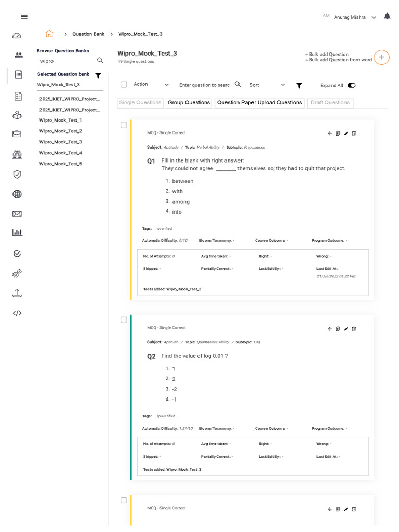The image size is (399, 532).
Task: Select Wipro_Mock_Test_1 in bank list
Action: [60, 120]
